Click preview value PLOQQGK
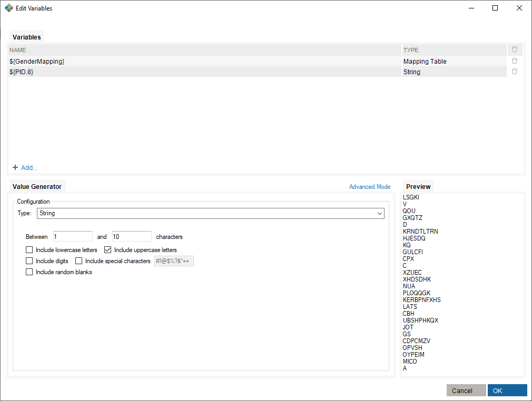Image resolution: width=532 pixels, height=401 pixels. point(417,293)
